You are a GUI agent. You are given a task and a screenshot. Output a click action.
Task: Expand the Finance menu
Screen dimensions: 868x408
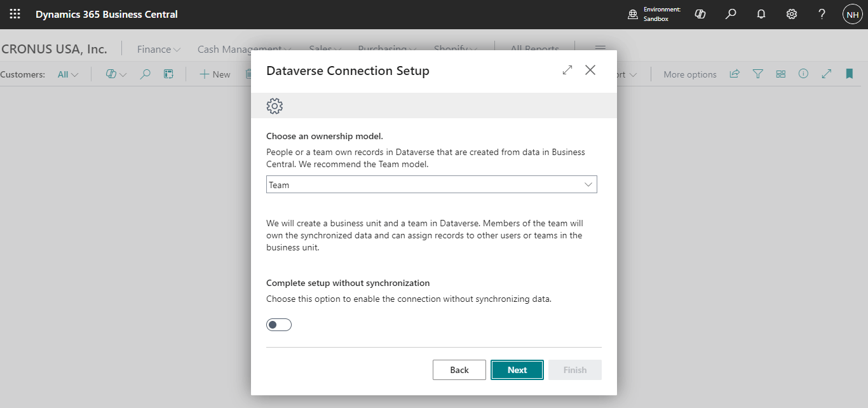pyautogui.click(x=159, y=49)
